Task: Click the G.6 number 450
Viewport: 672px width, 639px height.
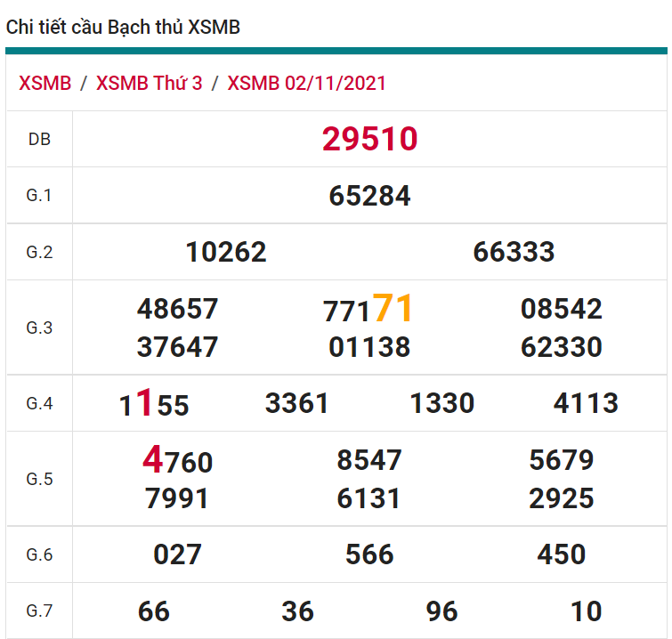Action: [561, 554]
